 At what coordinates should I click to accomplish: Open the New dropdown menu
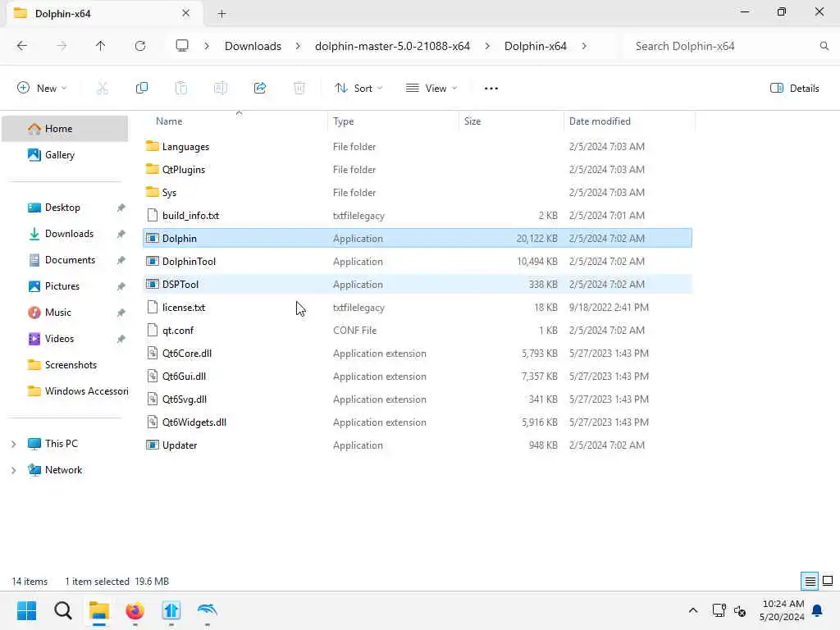tap(42, 89)
